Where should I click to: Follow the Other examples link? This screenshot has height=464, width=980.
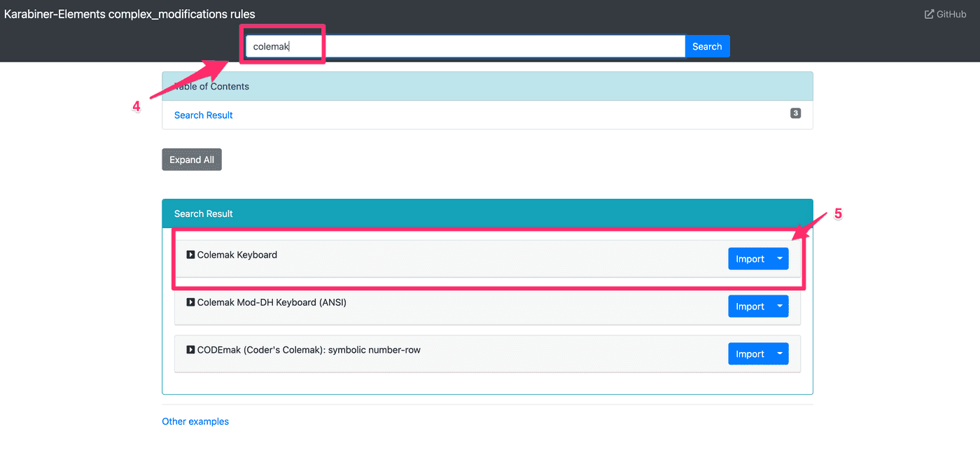pos(195,421)
